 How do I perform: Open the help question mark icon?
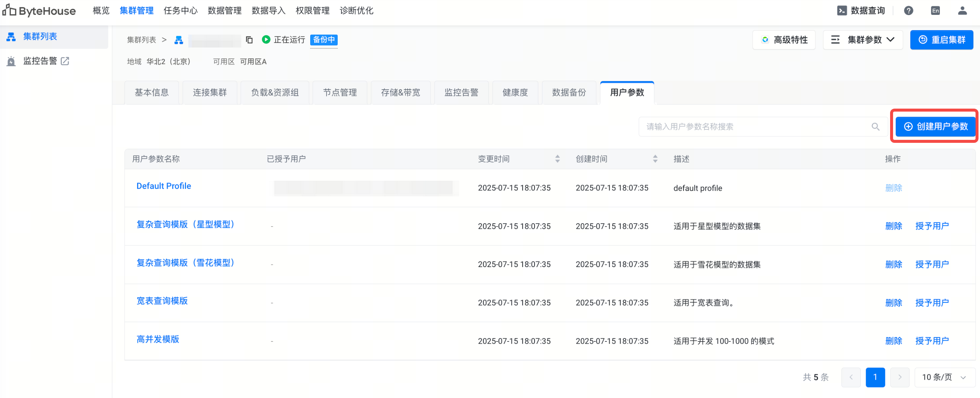coord(908,11)
